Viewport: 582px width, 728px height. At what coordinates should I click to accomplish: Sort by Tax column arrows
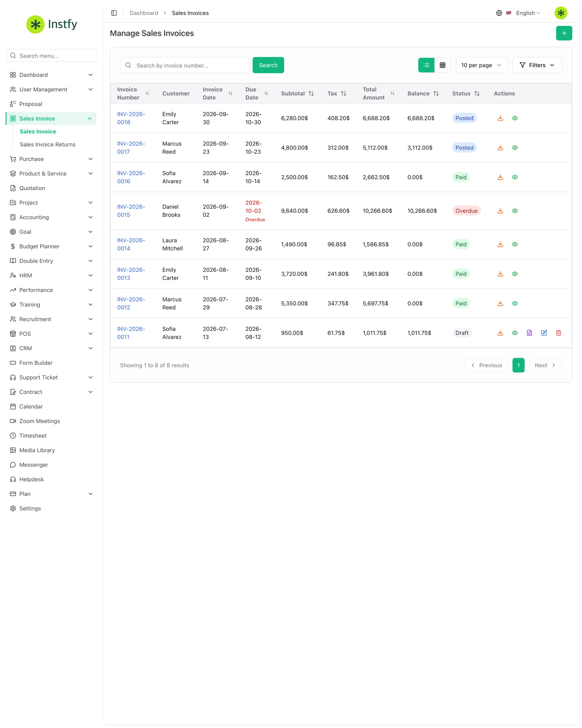coord(344,94)
